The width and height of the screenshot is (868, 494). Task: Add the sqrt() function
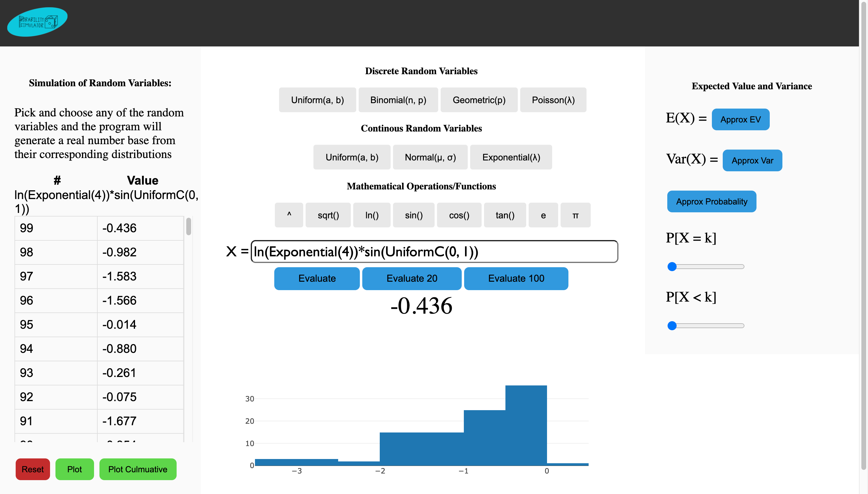[x=328, y=215]
